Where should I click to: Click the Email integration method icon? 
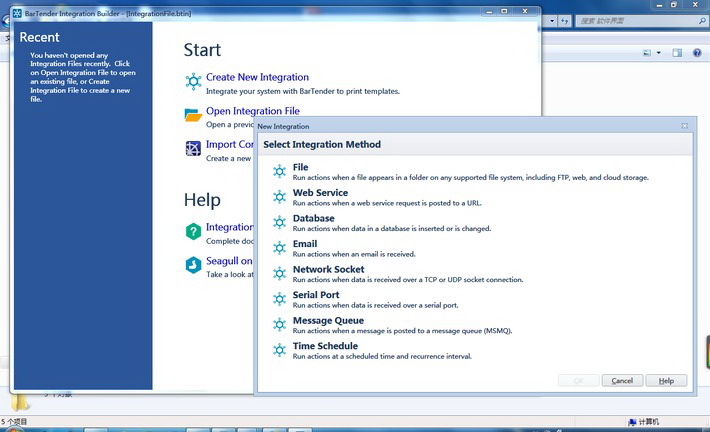click(279, 248)
